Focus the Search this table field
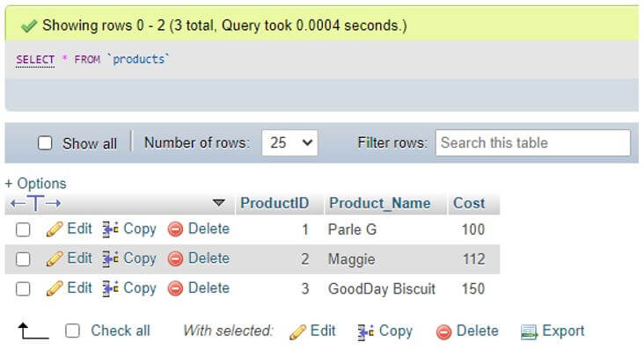The width and height of the screenshot is (644, 349). pyautogui.click(x=532, y=143)
